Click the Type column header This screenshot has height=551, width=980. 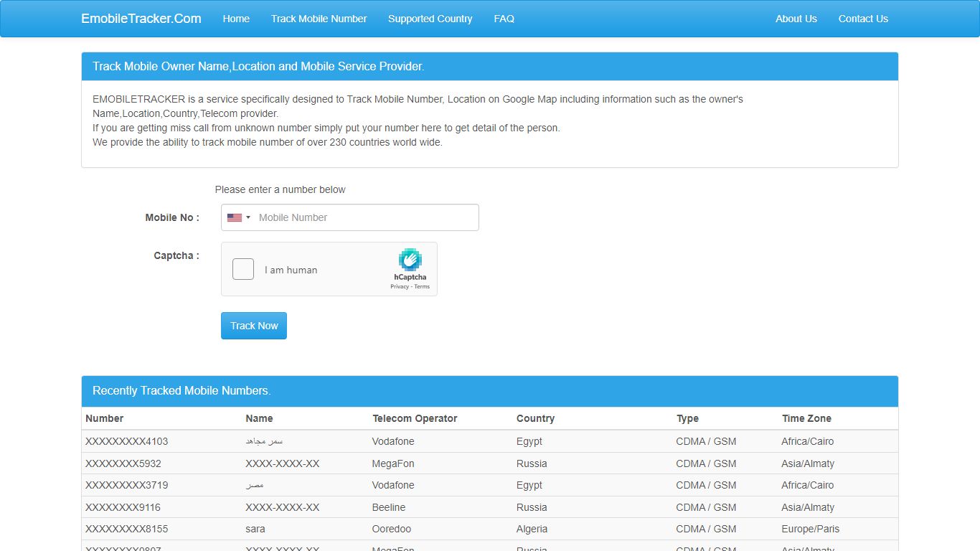pos(687,418)
